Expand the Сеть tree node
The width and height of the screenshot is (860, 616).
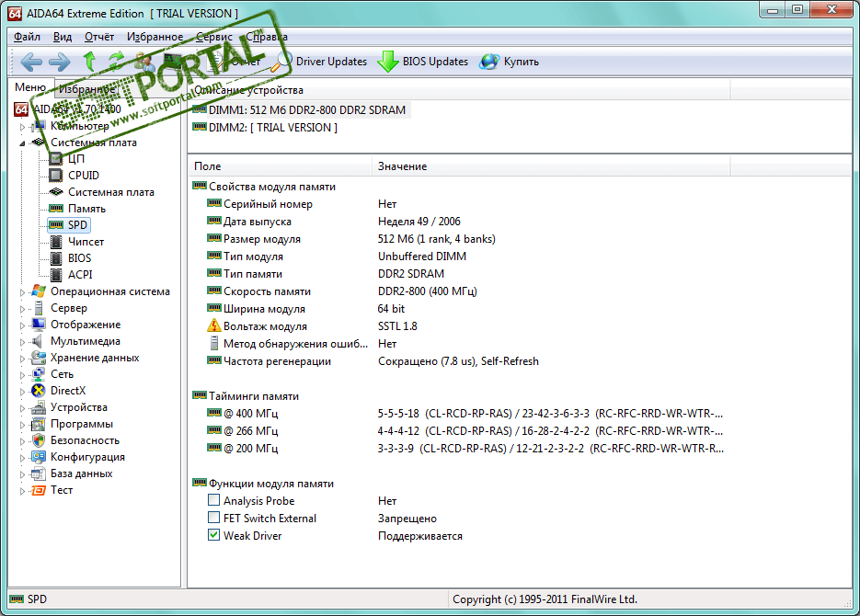click(x=22, y=375)
